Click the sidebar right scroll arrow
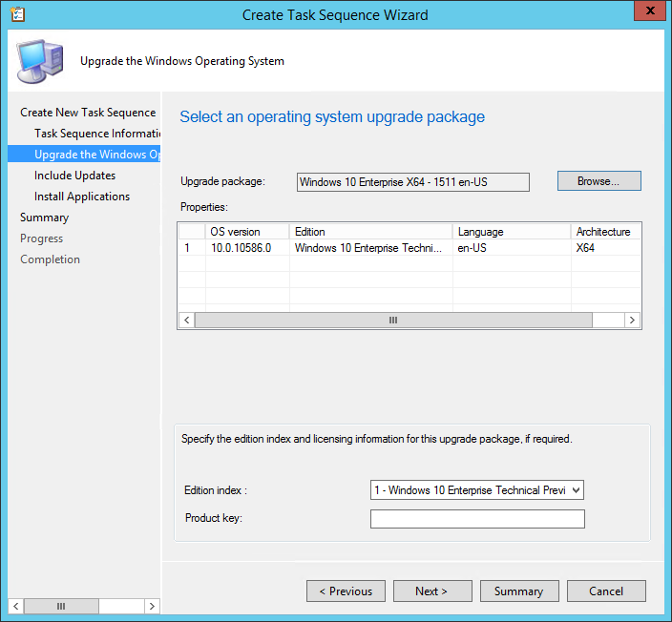672x622 pixels. (x=152, y=606)
